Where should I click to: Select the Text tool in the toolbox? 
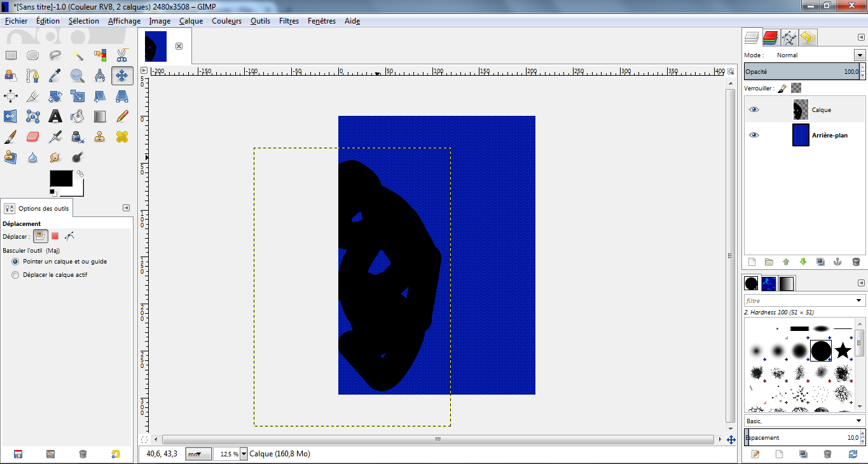[55, 116]
